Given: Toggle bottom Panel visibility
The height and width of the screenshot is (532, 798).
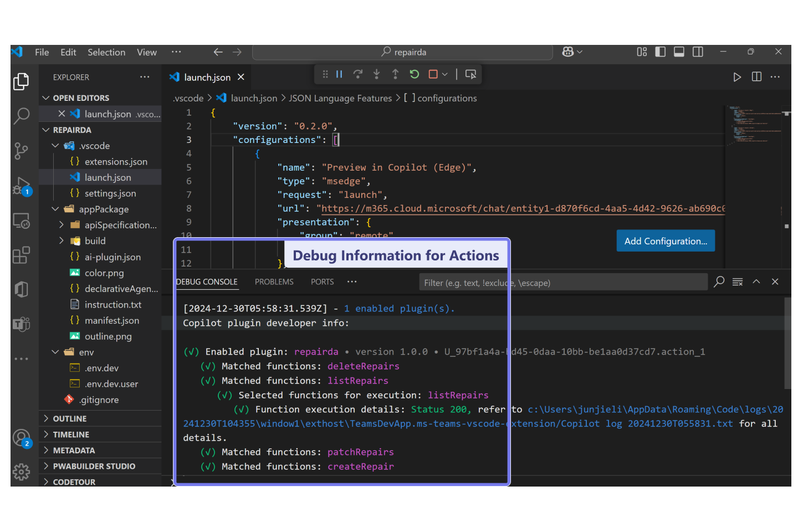Looking at the screenshot, I should click(679, 52).
